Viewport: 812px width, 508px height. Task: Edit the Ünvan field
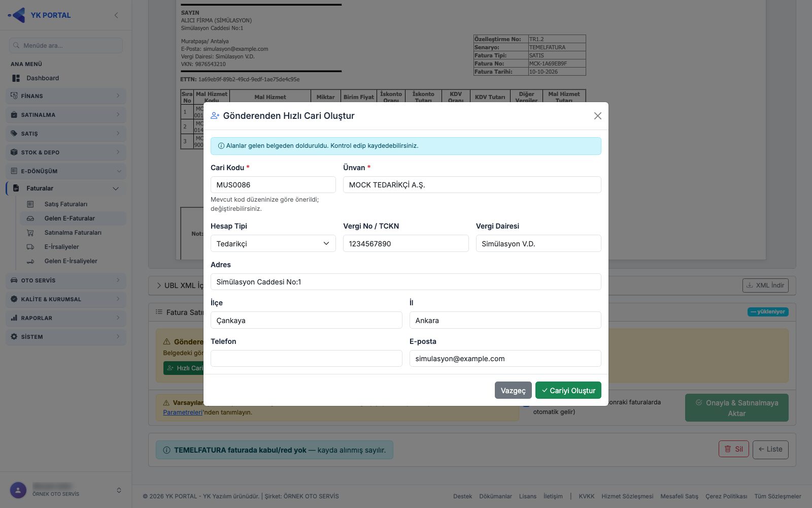pyautogui.click(x=472, y=185)
